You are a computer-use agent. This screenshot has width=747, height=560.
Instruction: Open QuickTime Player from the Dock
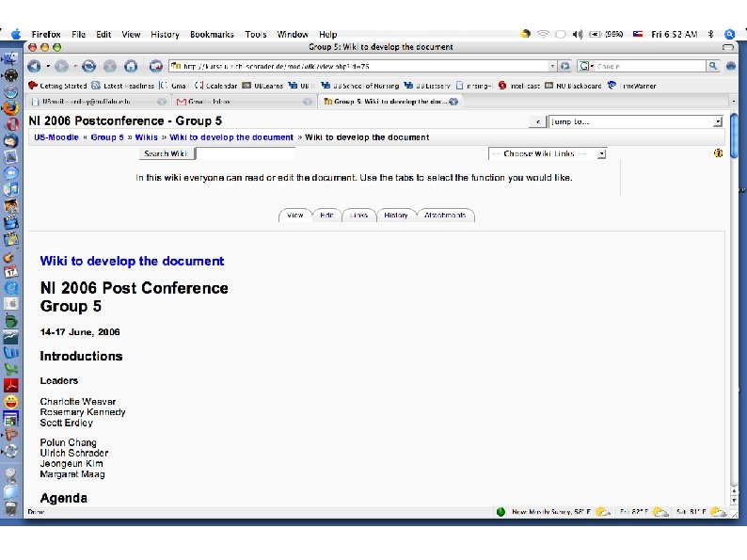click(x=11, y=287)
